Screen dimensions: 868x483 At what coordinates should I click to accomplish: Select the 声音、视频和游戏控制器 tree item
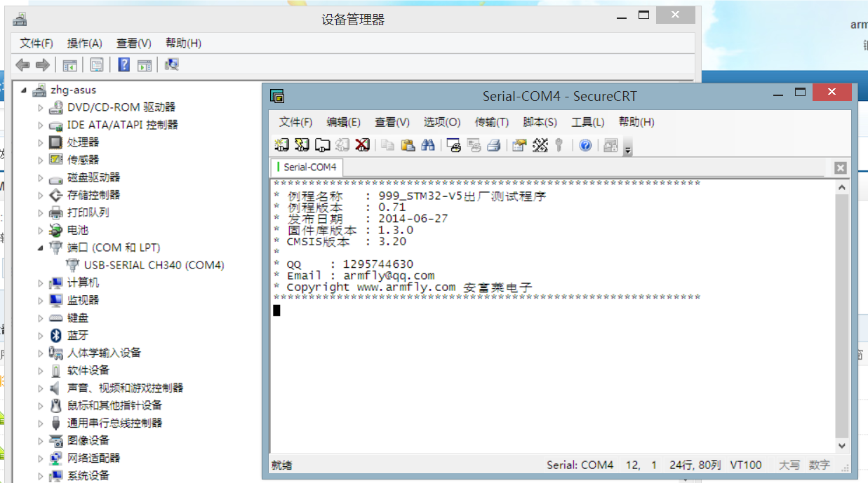point(116,388)
